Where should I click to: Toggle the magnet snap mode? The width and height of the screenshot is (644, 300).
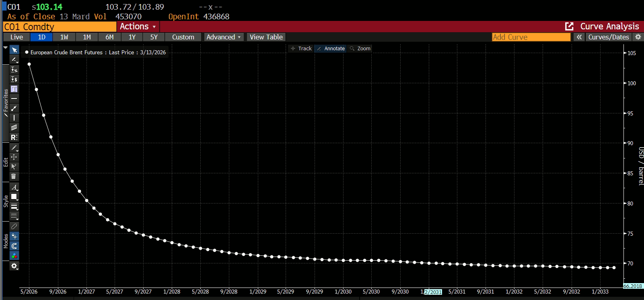click(x=14, y=246)
